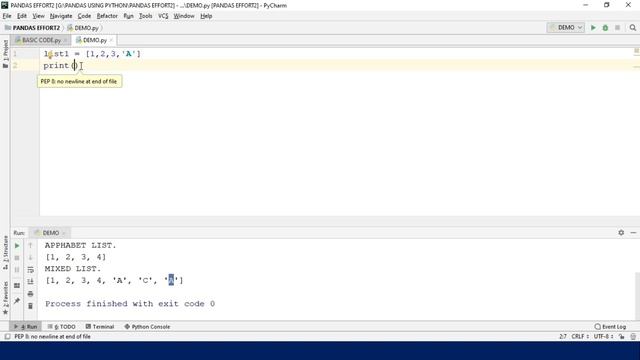Toggle read-only lock icon in status bar
The image size is (640, 360).
point(621,336)
